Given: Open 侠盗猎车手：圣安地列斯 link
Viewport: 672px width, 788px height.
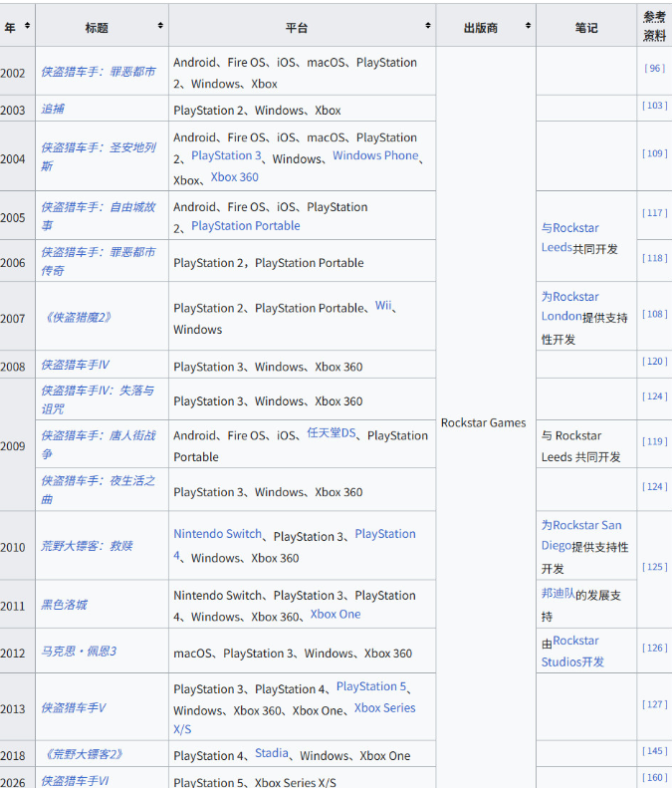Looking at the screenshot, I should 99,156.
